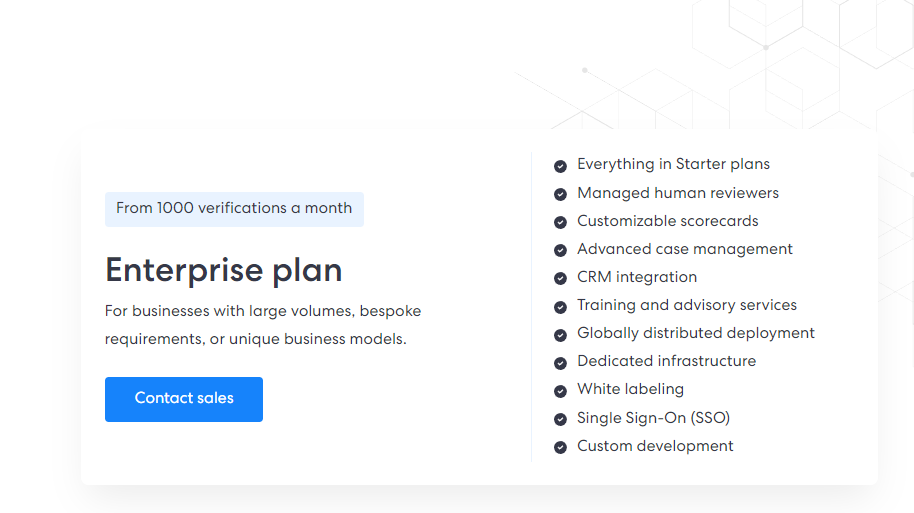Image resolution: width=914 pixels, height=513 pixels.
Task: Select the Custom development feature text
Action: (655, 446)
